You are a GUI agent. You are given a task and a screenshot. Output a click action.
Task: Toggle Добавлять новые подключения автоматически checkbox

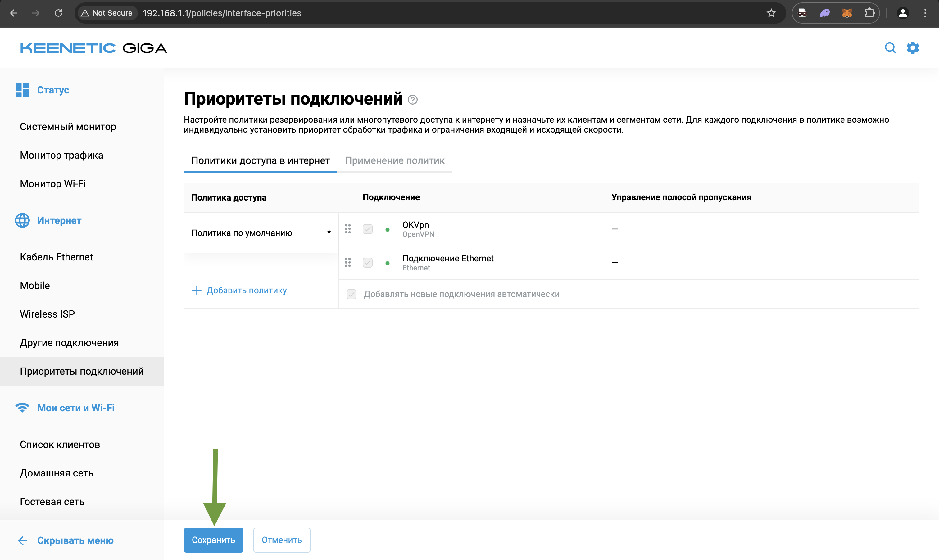[352, 294]
